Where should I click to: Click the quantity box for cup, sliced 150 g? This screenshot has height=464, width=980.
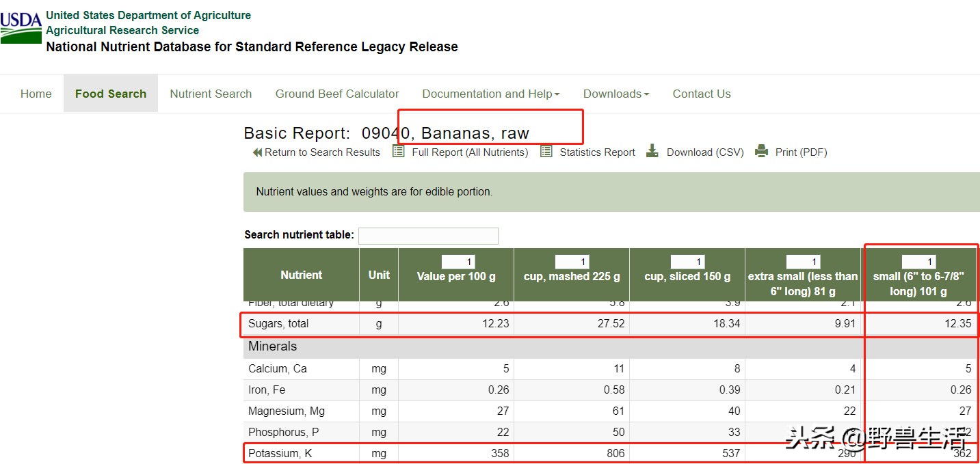tap(687, 262)
